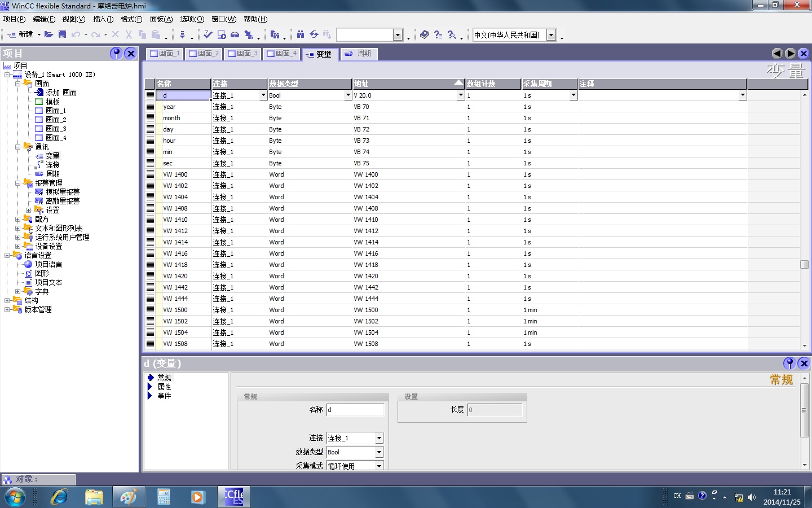Viewport: 812px width, 508px height.
Task: Start runtime simulation from the toolbar icon
Action: [x=222, y=35]
